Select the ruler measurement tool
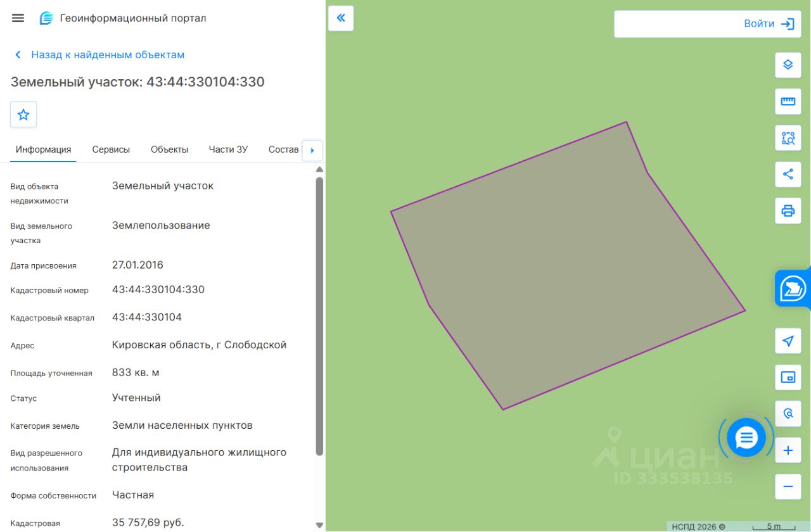Screen dimensions: 811x532 tap(788, 101)
